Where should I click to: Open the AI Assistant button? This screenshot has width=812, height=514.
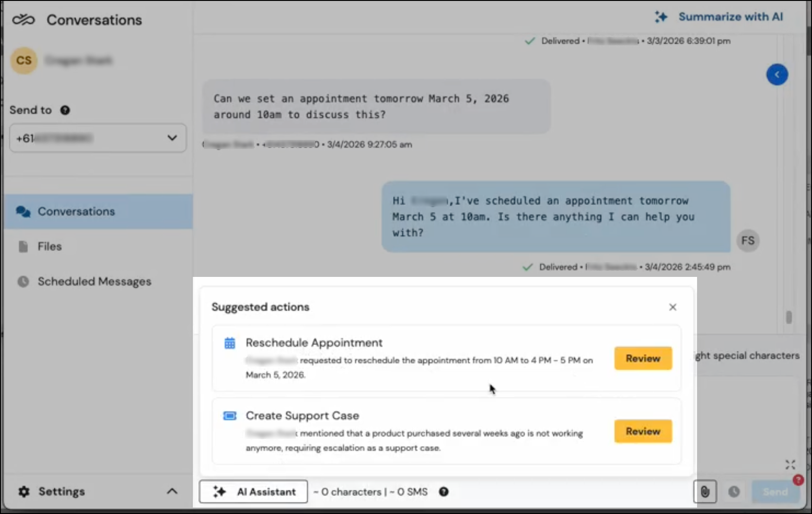253,492
